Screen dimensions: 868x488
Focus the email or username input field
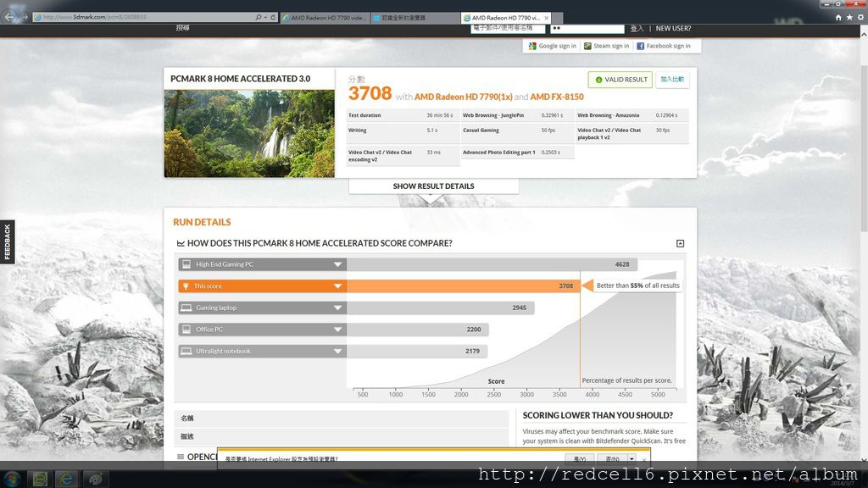507,28
